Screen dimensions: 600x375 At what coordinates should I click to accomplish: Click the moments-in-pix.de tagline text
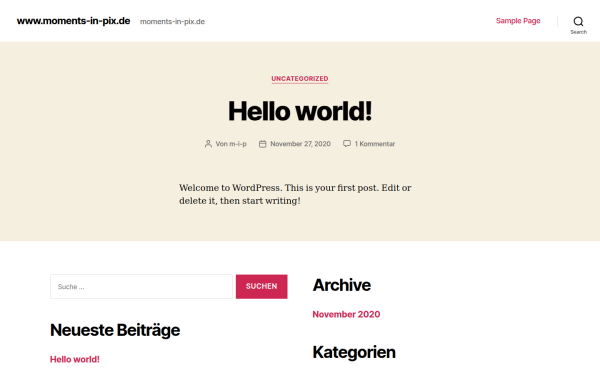click(173, 21)
